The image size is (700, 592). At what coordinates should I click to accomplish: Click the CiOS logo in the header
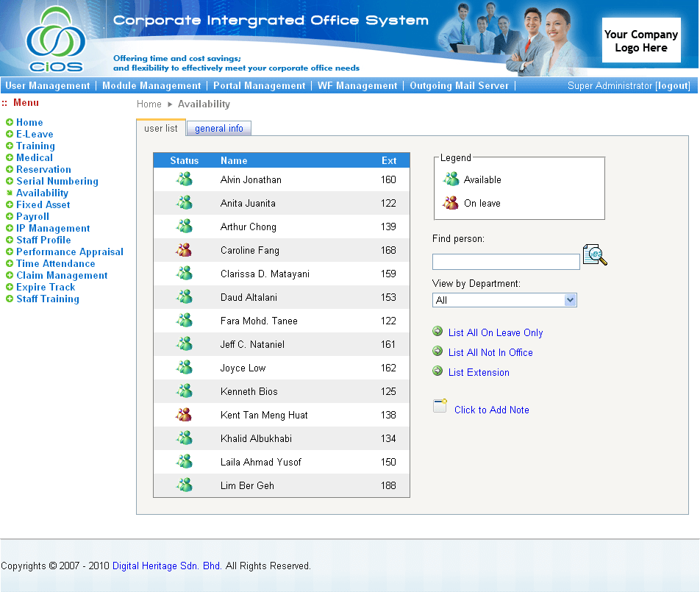click(x=55, y=39)
